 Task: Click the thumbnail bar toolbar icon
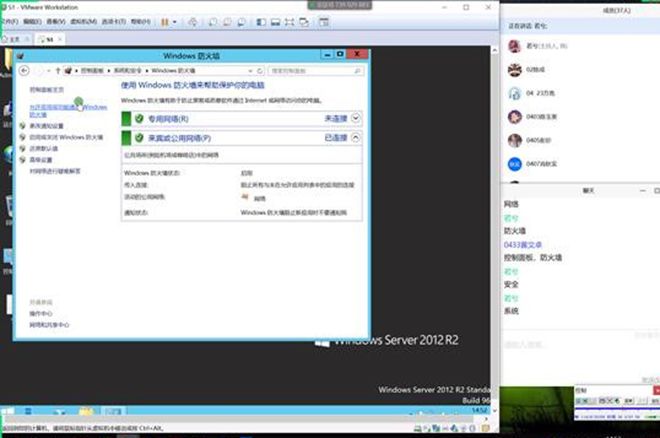pos(275,22)
